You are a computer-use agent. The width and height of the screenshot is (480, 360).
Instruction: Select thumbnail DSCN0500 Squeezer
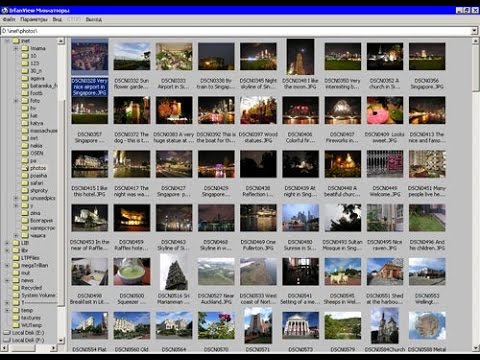click(132, 271)
